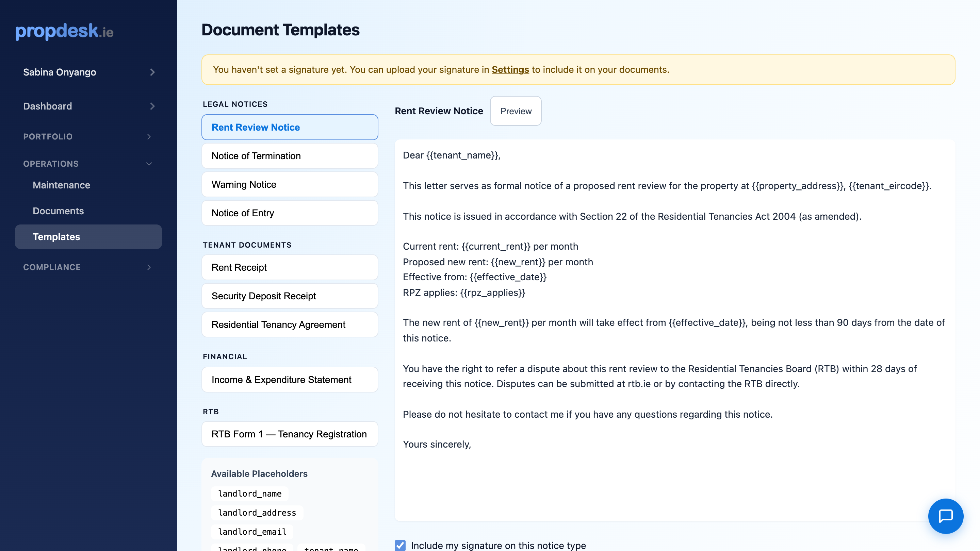Screen dimensions: 980x551
Task: Click the Preview button
Action: (x=516, y=111)
